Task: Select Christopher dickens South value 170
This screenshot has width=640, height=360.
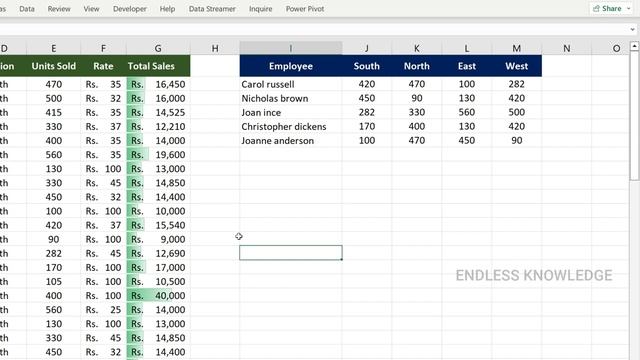Action: coord(367,127)
